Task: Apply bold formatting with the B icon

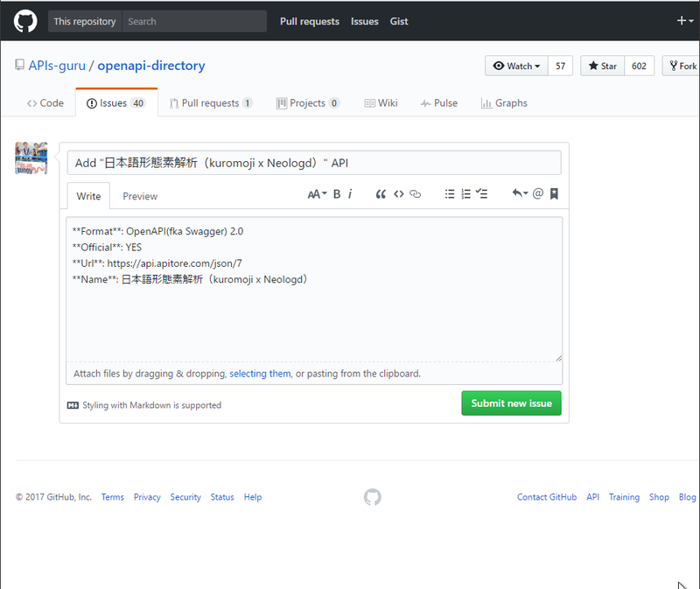Action: coord(337,194)
